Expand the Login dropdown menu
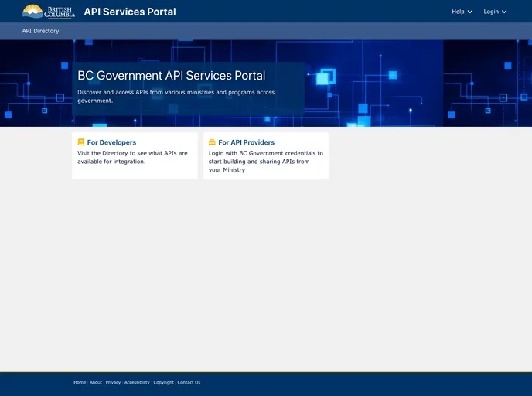Viewport: 532px width, 396px height. click(495, 12)
